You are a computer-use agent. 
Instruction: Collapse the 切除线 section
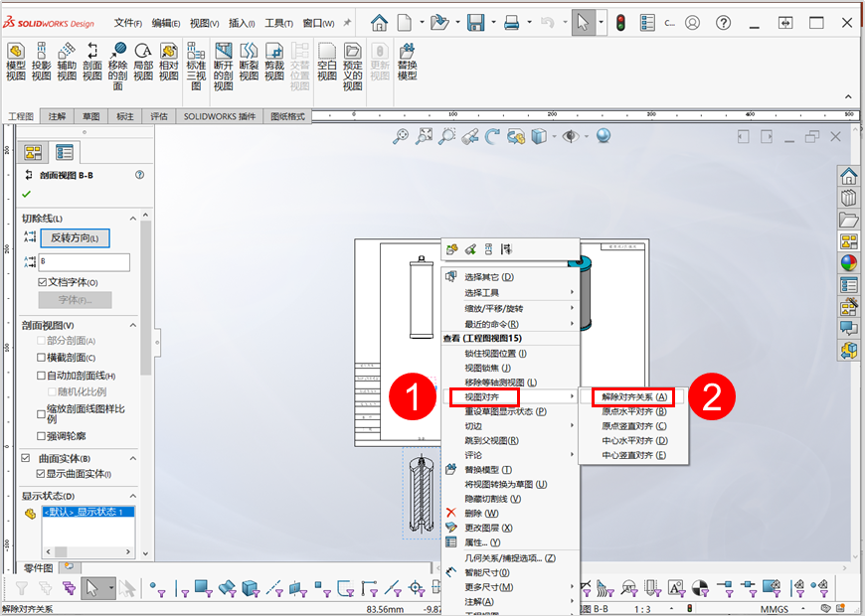[x=133, y=219]
